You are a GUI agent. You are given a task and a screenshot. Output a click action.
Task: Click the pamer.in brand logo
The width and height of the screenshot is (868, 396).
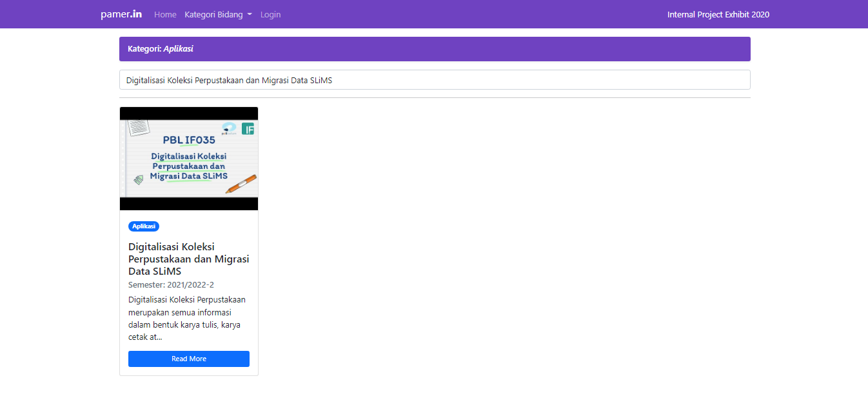121,14
